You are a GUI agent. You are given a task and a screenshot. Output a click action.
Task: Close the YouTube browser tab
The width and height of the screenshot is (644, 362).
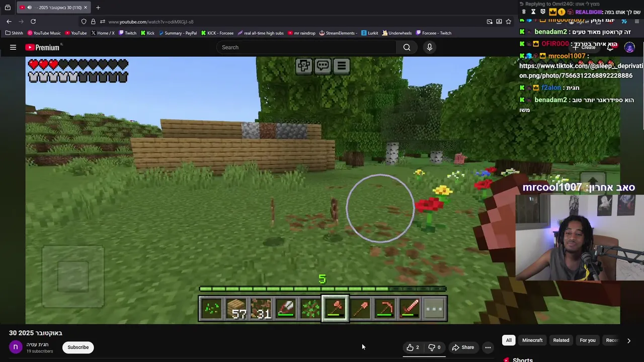point(86,8)
